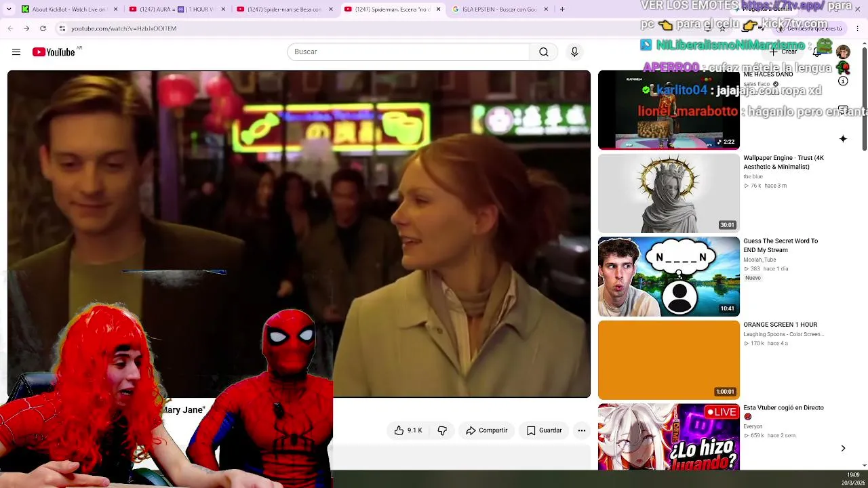Click the magnifier search button

point(544,52)
